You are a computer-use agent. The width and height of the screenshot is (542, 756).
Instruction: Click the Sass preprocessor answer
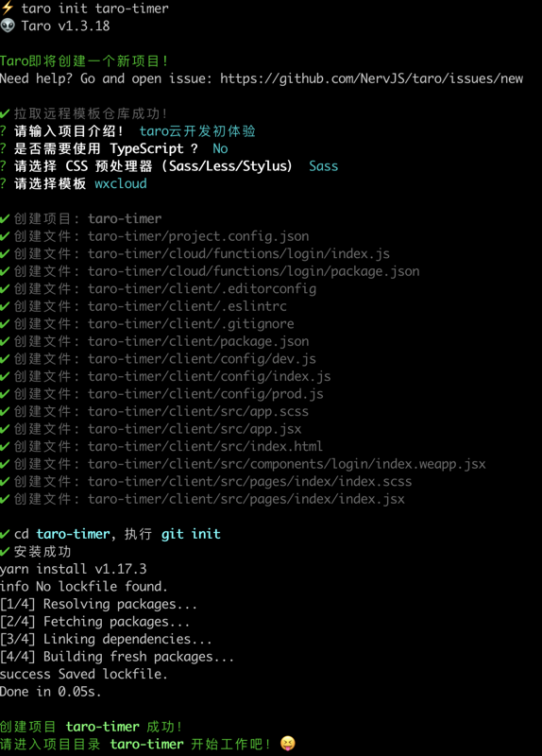point(323,166)
